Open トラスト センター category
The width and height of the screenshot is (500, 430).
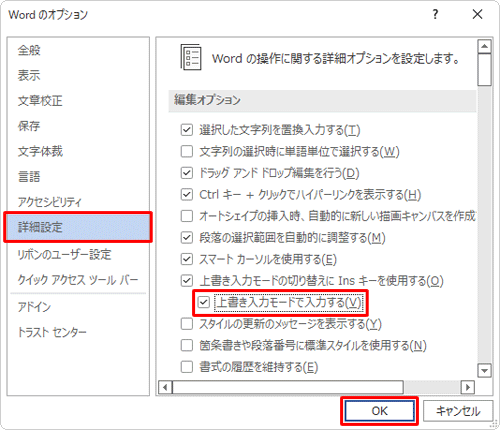(78, 332)
